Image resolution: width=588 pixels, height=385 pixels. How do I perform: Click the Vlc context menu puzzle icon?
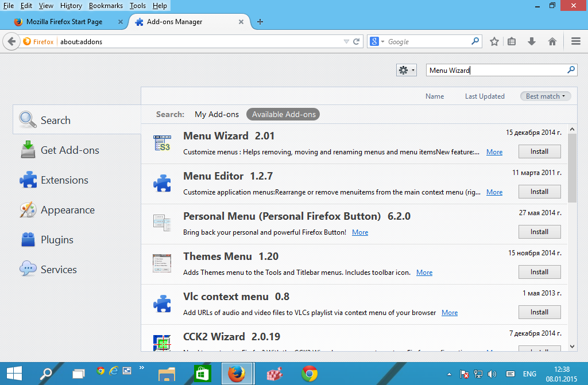(x=162, y=304)
